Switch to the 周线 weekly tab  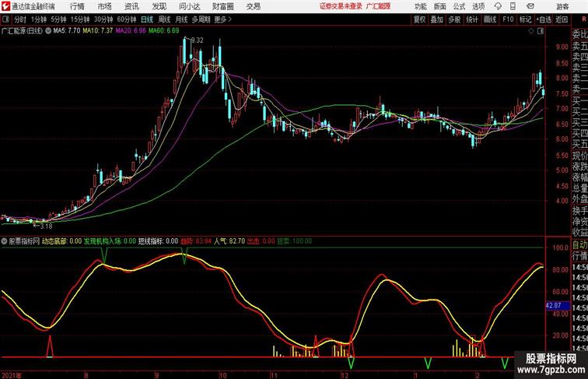pos(164,19)
